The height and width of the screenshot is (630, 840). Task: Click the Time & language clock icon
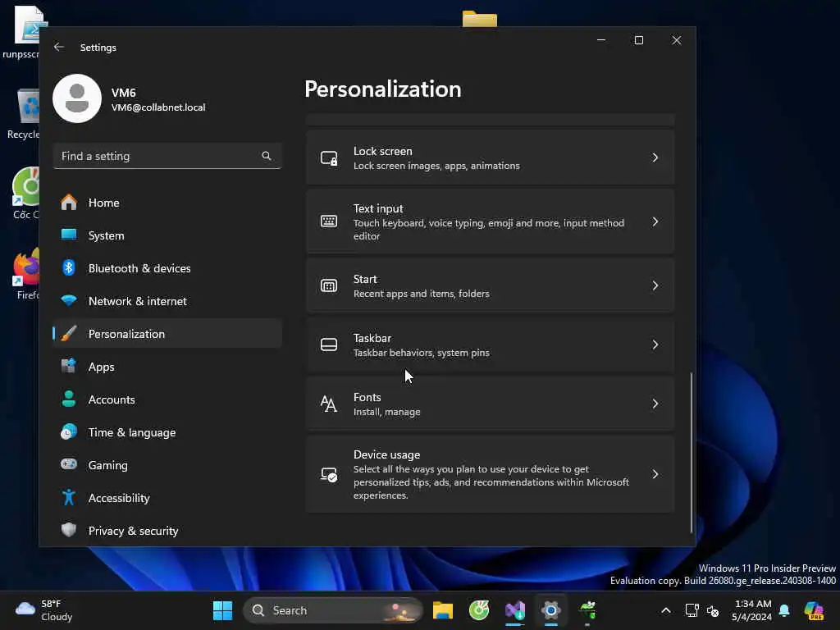pyautogui.click(x=69, y=431)
